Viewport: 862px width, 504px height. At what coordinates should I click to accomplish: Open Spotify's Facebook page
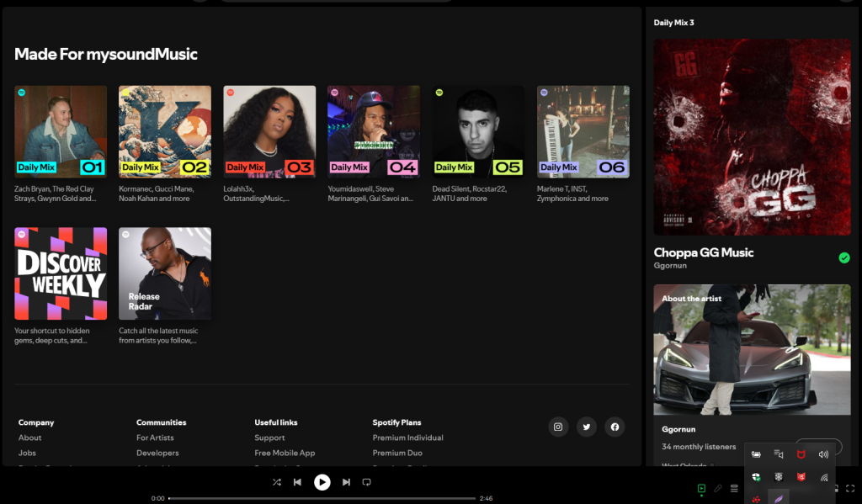click(x=615, y=427)
